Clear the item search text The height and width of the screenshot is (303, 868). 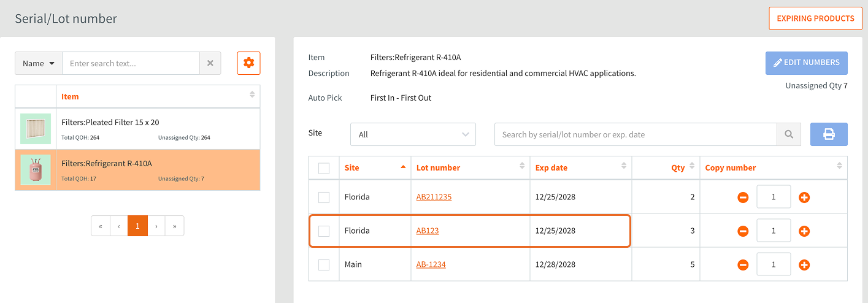(210, 63)
